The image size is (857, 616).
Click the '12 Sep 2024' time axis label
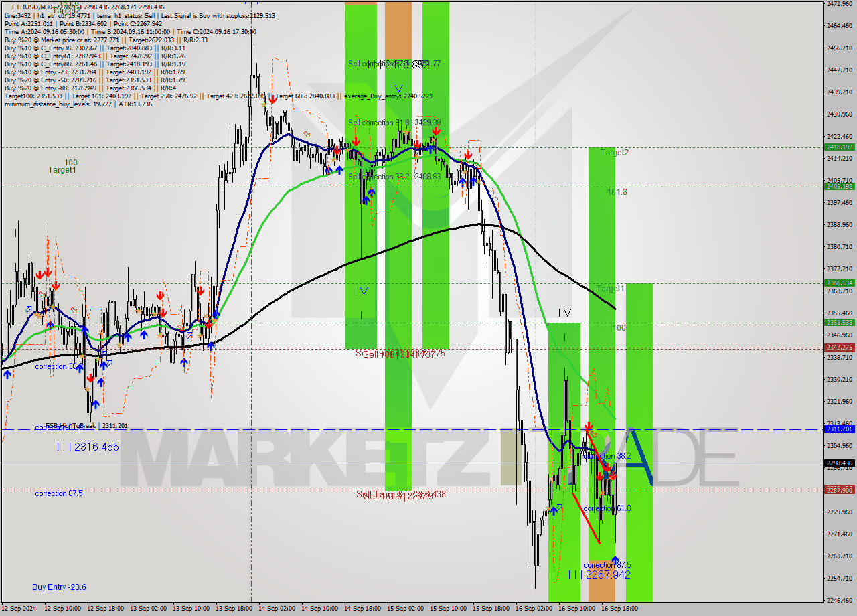[19, 609]
